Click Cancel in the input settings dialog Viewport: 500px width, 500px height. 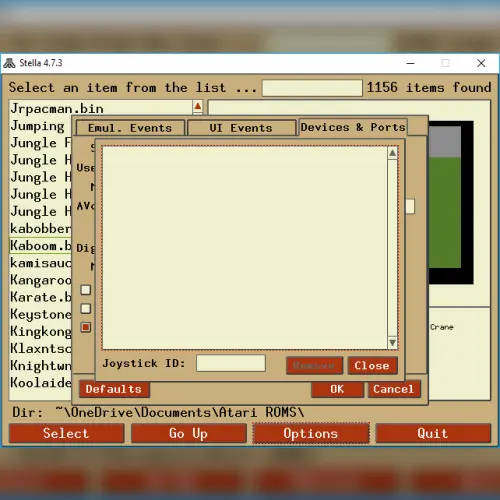tap(394, 389)
